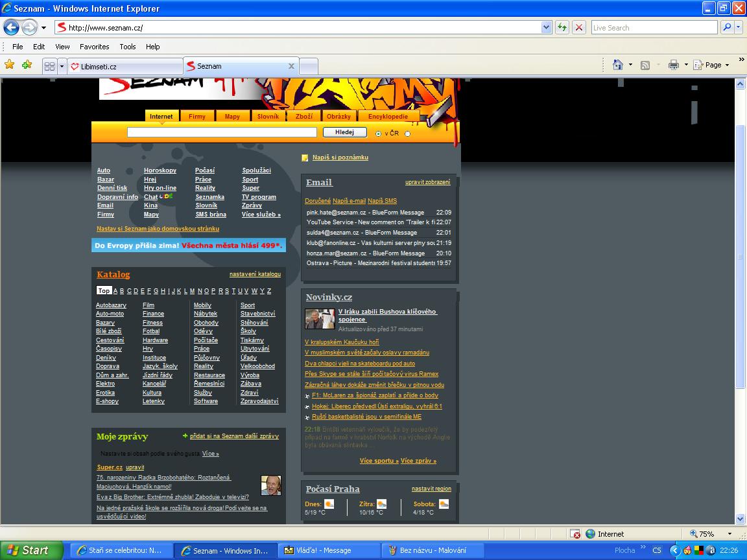Print page with the printer icon
This screenshot has height=560, width=747.
click(x=674, y=65)
